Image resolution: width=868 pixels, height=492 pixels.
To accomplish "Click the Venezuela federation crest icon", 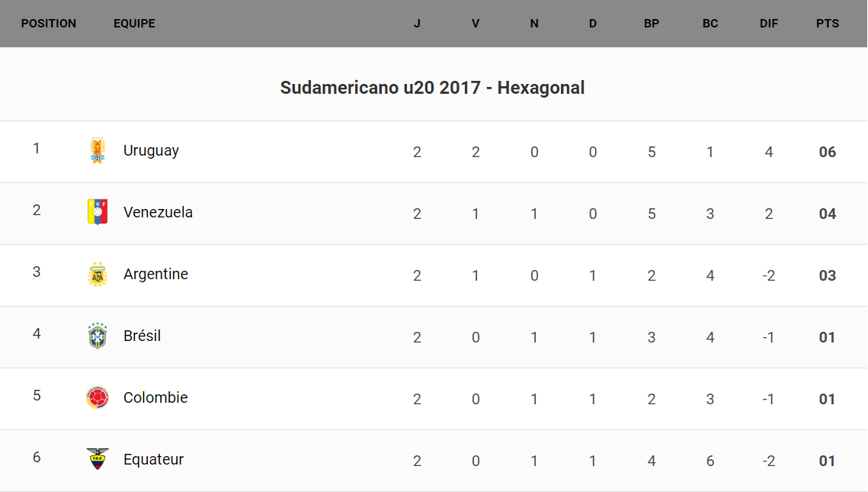I will click(97, 212).
